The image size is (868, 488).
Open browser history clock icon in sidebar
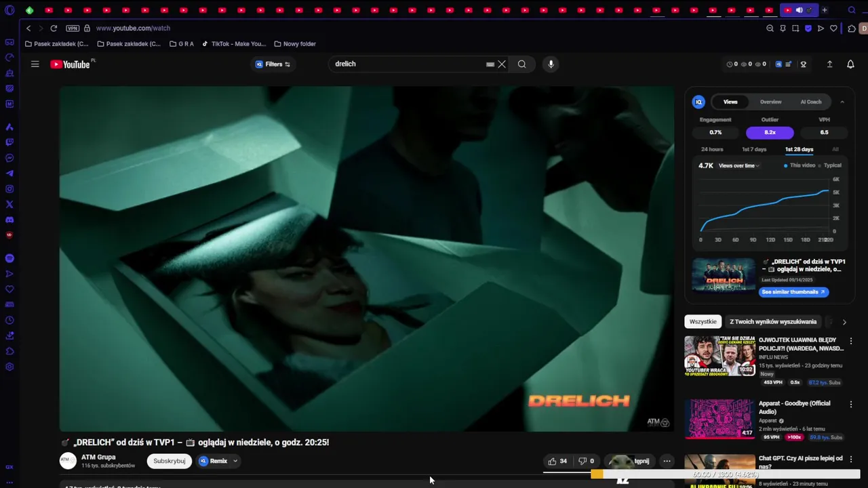point(9,321)
